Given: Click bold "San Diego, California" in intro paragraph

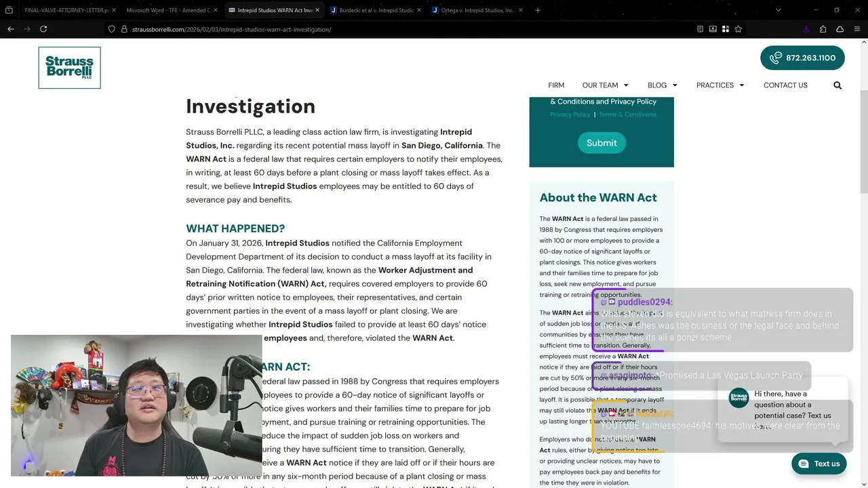Looking at the screenshot, I should (442, 145).
